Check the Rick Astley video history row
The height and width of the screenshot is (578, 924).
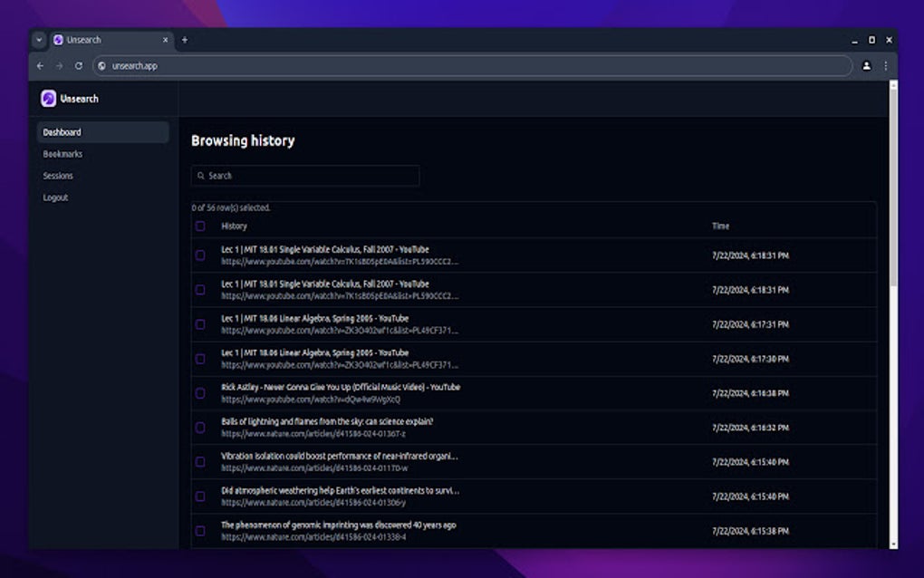(x=200, y=393)
